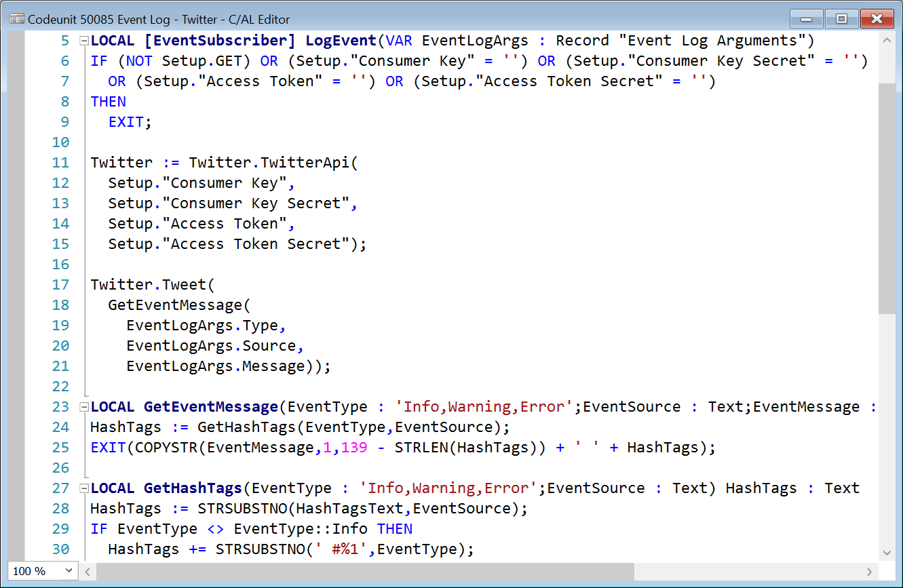
Task: Click the THEN keyword on line 8
Action: pos(108,102)
